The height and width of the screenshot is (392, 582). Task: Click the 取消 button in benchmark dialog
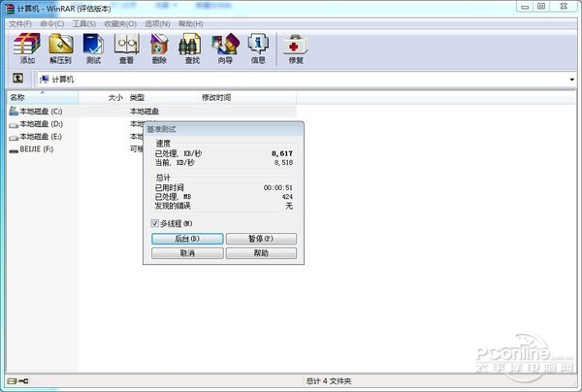click(x=187, y=253)
